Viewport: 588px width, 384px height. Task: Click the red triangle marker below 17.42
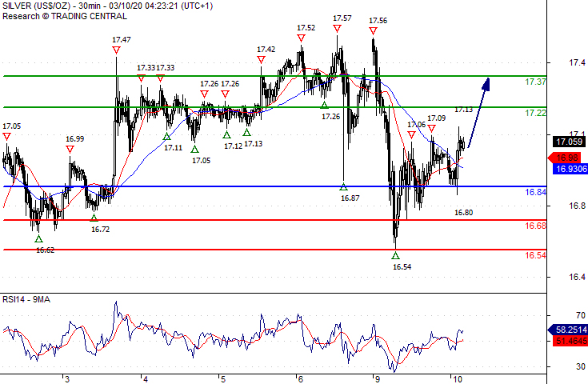261,60
